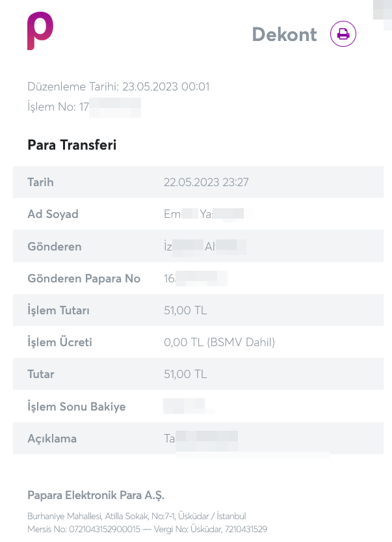392x542 pixels.
Task: Select the Burhaniye Mahallesi address line
Action: [x=137, y=516]
